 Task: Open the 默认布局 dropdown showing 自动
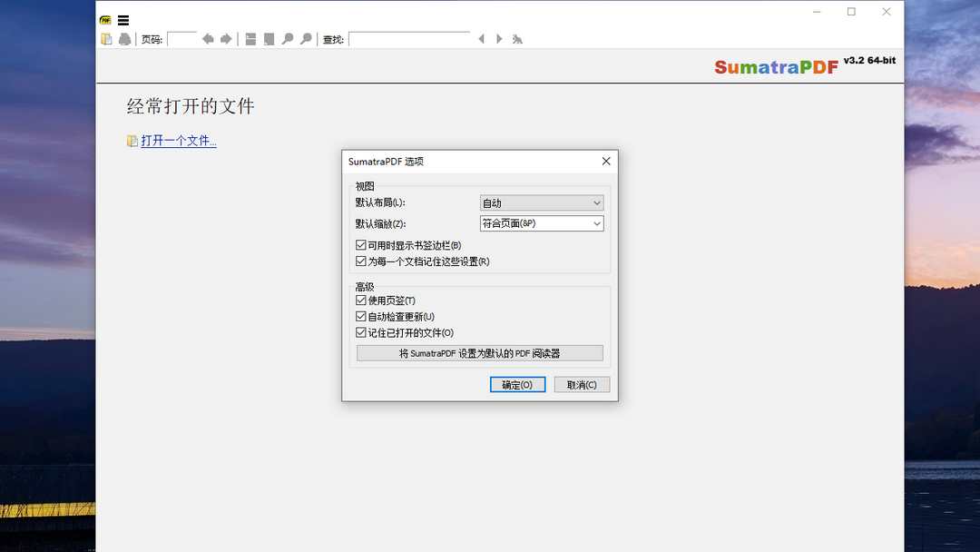pos(542,202)
